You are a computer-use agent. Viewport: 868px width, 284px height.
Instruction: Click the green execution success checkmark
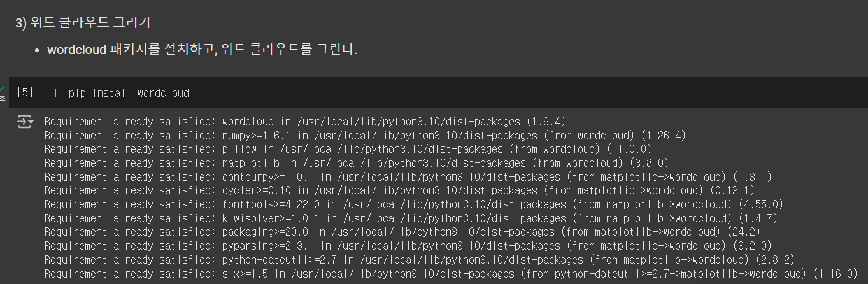pyautogui.click(x=3, y=89)
